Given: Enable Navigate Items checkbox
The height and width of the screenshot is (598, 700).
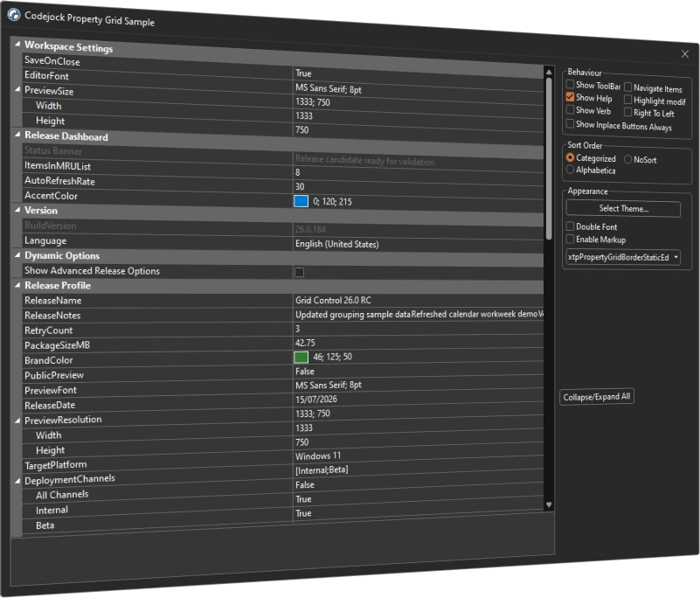Looking at the screenshot, I should click(627, 87).
